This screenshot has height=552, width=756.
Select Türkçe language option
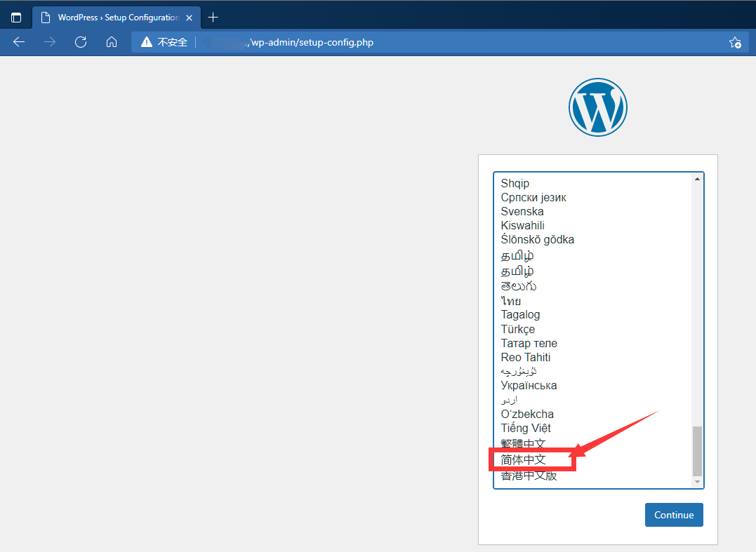pos(593,330)
